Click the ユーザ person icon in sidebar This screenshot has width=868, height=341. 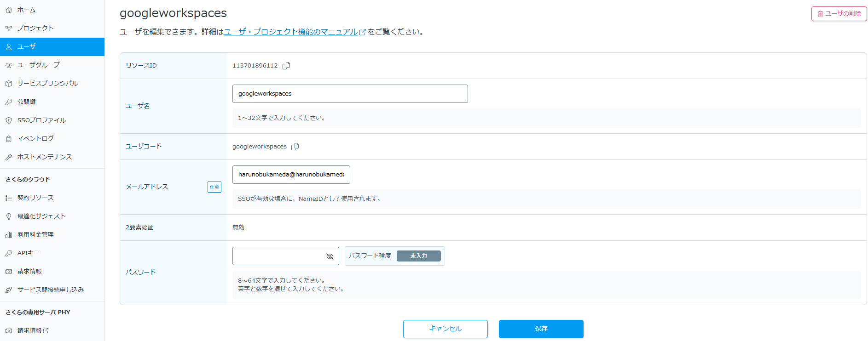(x=9, y=47)
